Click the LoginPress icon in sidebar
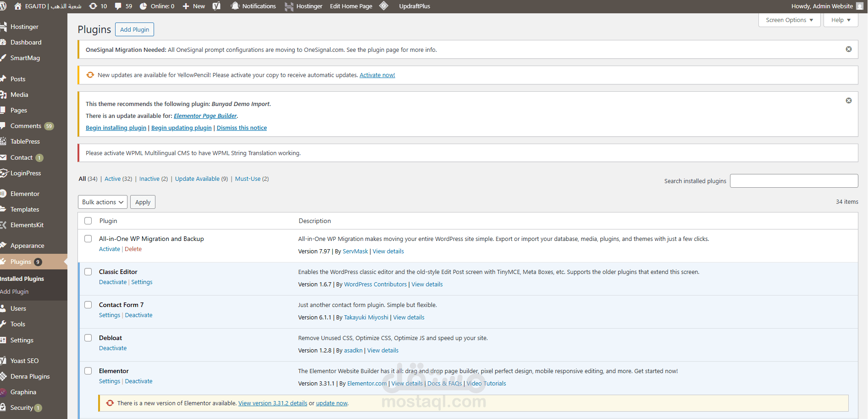The height and width of the screenshot is (419, 868). 4,173
